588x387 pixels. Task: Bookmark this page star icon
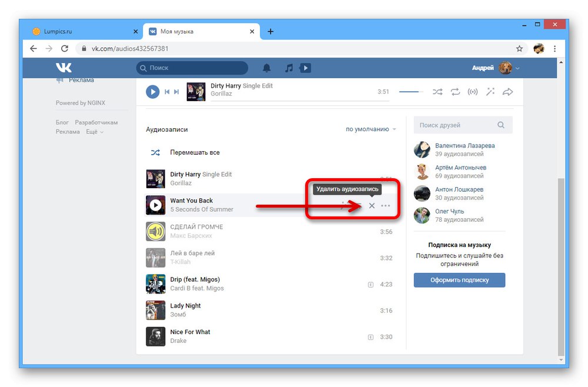pos(519,48)
